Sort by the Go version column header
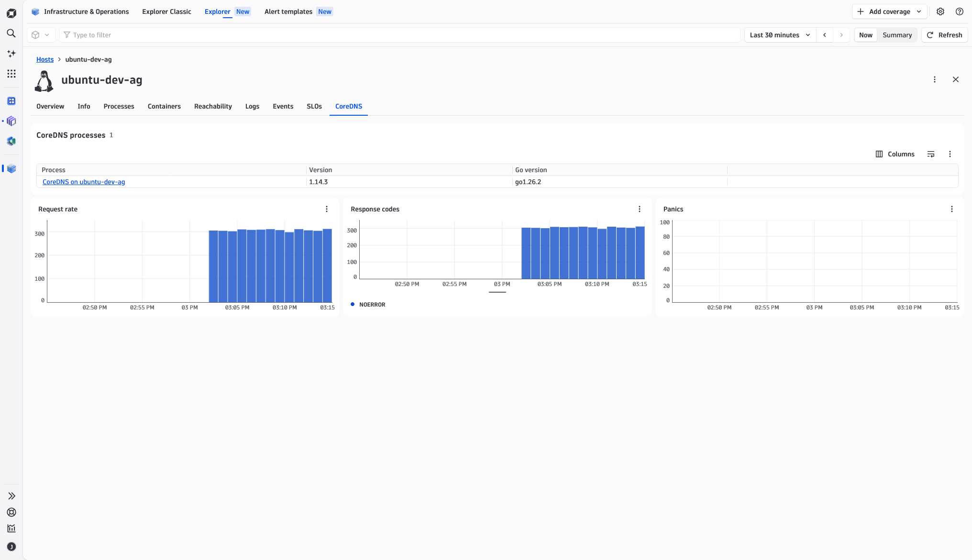Viewport: 972px width, 560px height. pos(619,170)
